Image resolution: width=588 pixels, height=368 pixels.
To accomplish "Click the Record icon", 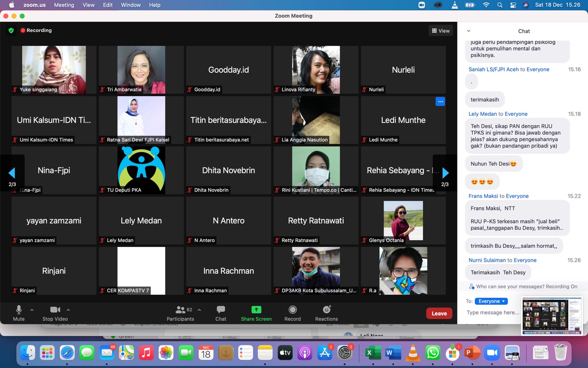I will click(x=293, y=310).
